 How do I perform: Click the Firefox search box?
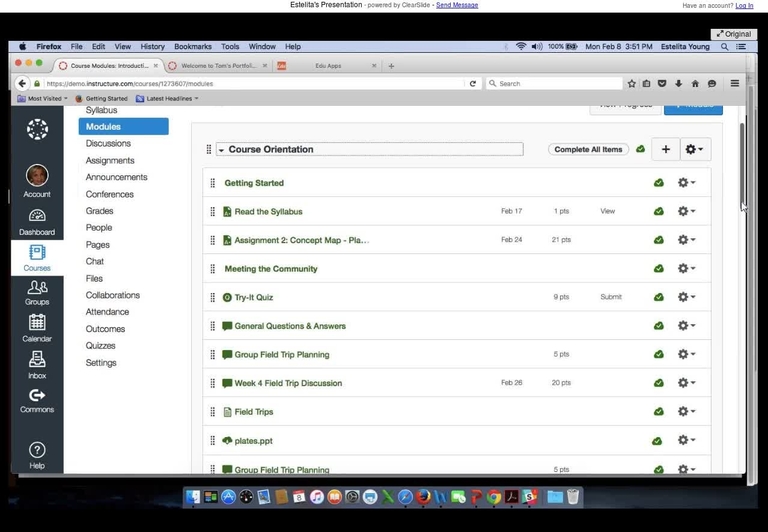[554, 83]
